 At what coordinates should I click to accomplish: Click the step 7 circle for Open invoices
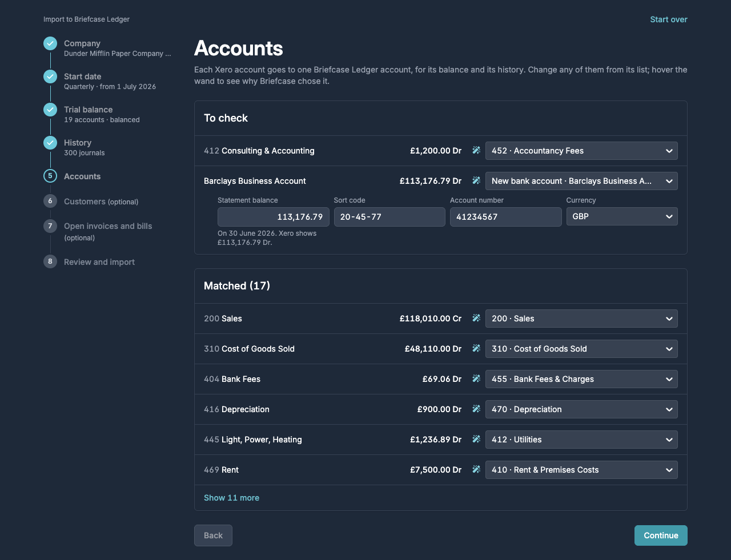[50, 226]
